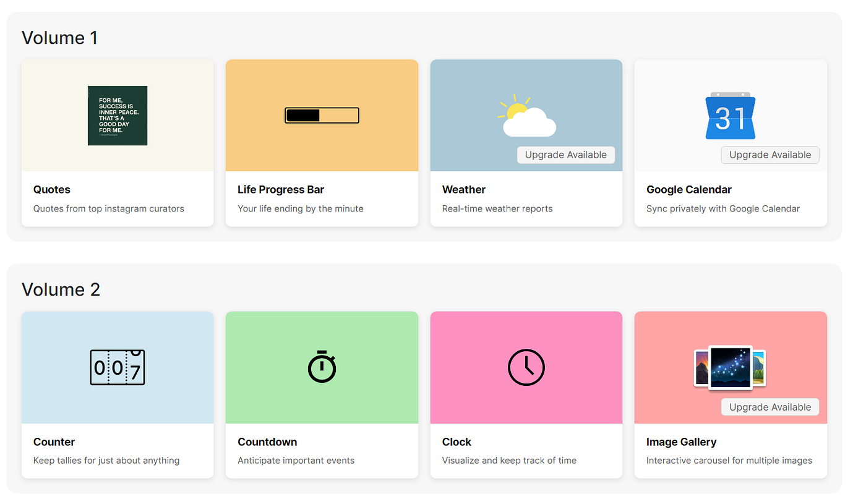Select the stopwatch icon on Countdown card
Screen dimensions: 866x504
click(322, 367)
